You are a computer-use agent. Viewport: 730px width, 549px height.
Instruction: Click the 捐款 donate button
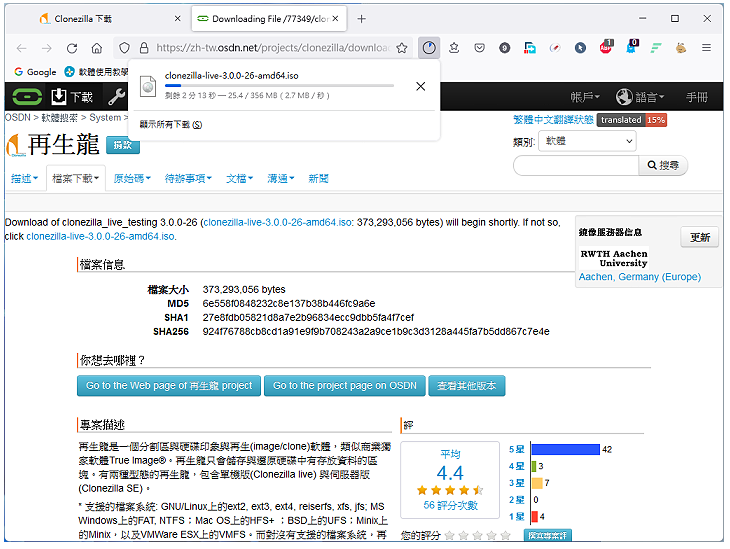coord(123,145)
